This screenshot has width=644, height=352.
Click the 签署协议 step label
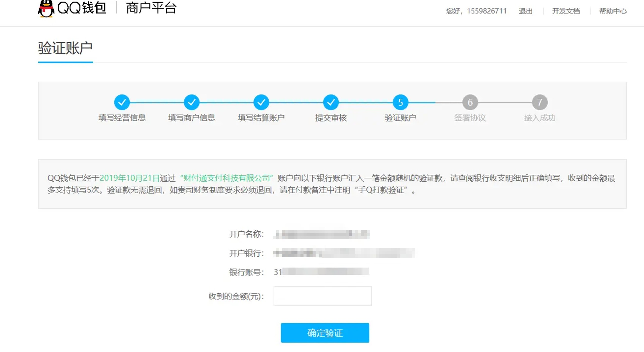tap(470, 118)
